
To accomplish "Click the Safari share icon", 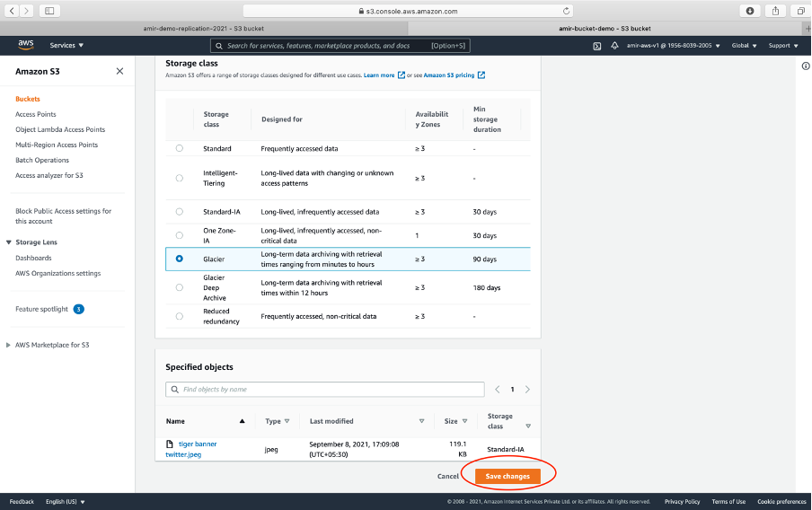I will (x=775, y=11).
